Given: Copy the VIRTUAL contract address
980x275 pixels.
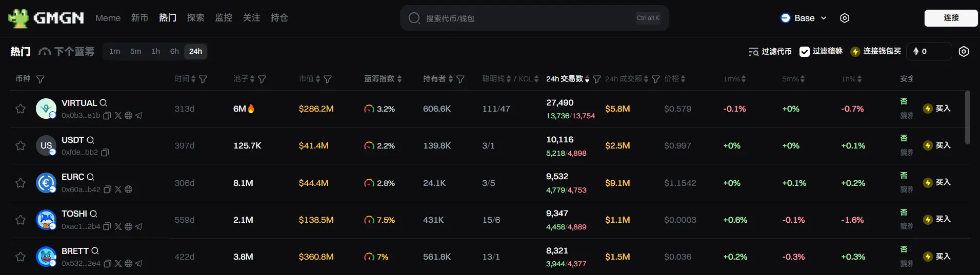Looking at the screenshot, I should click(x=107, y=116).
